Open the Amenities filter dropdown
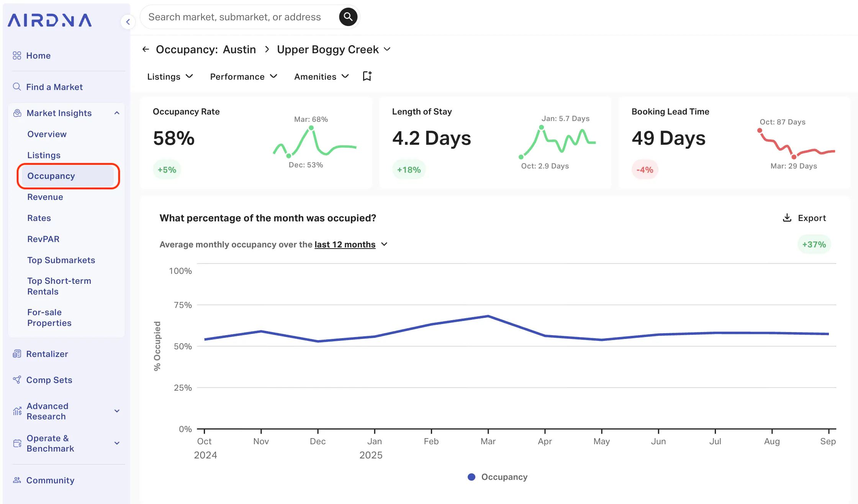 click(321, 77)
